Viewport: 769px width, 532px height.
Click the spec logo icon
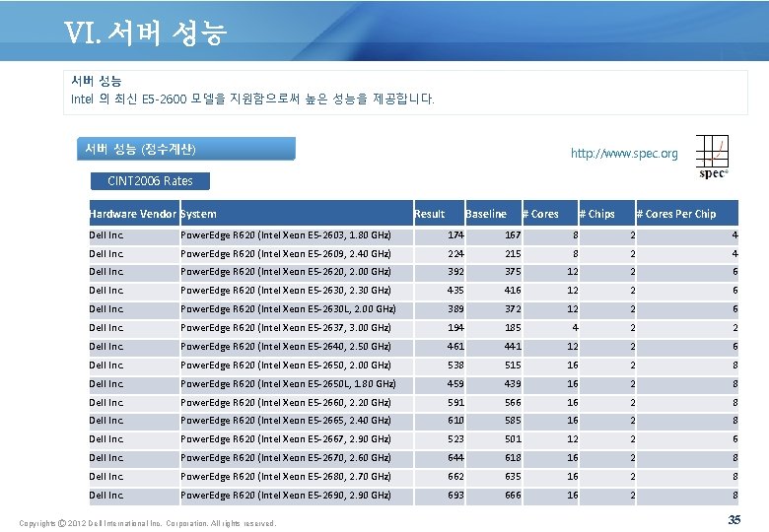[x=712, y=157]
